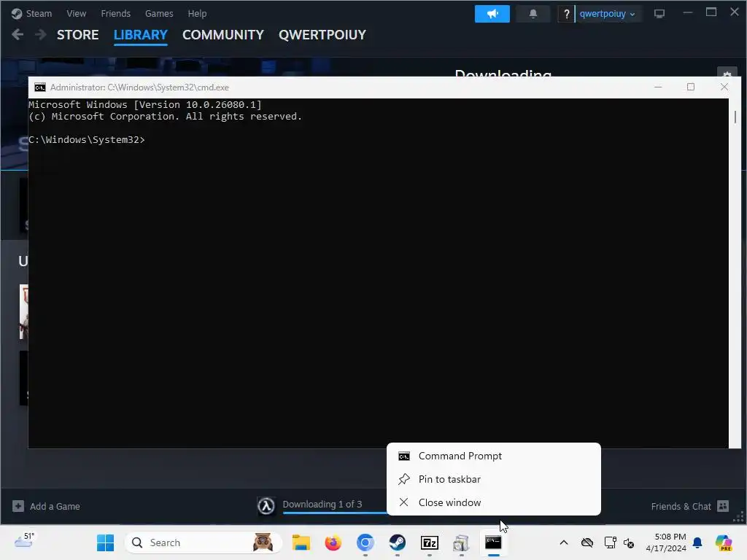Open the notification bell in the tray
This screenshot has height=560, width=747.
pos(697,542)
